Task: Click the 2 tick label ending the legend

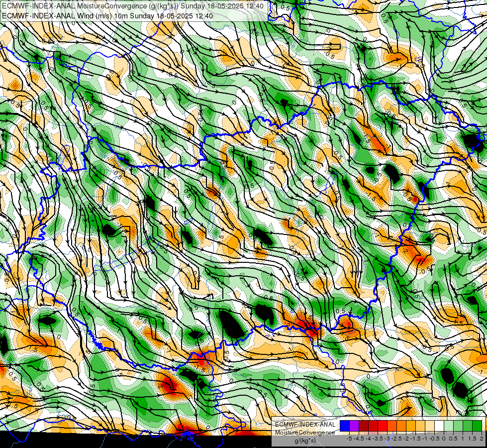Action: 482,439
